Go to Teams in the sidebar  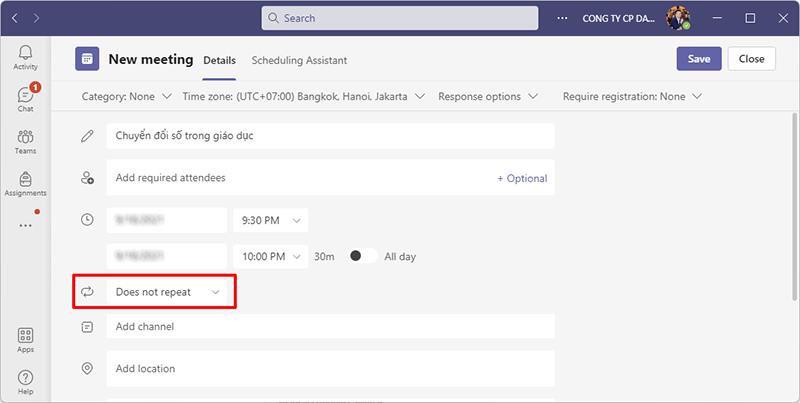click(25, 141)
